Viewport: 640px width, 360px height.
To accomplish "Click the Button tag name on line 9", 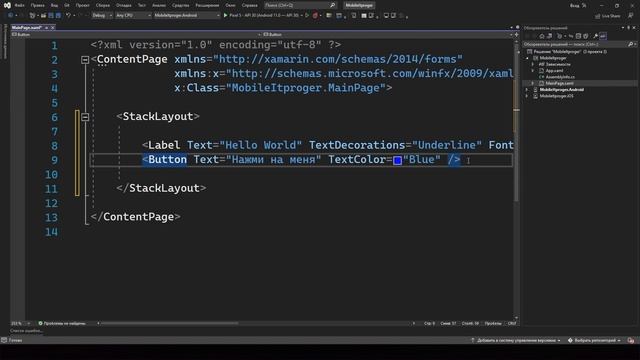I will (167, 160).
